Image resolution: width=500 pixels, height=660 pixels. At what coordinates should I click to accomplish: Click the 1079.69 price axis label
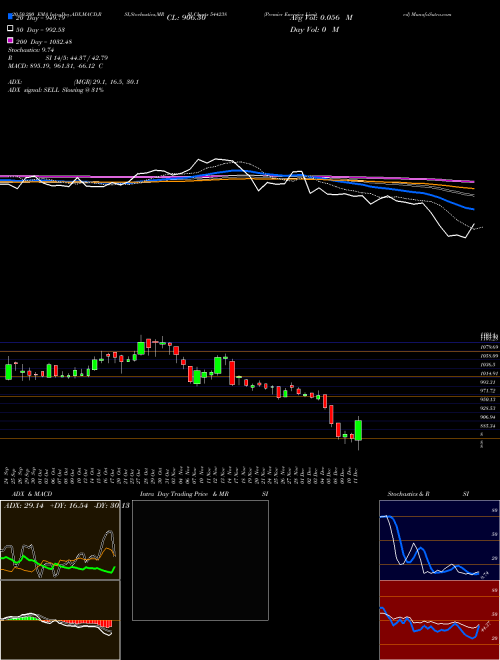[x=490, y=347]
